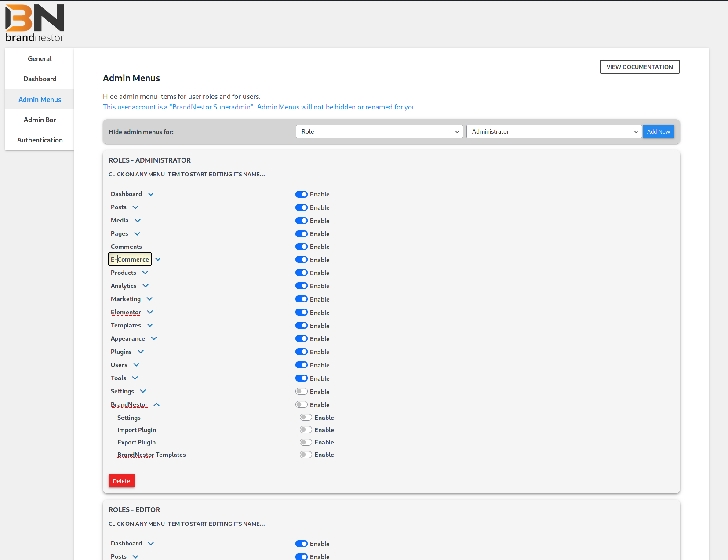This screenshot has height=560, width=728.
Task: Expand the Analytics submenu chevron
Action: point(146,286)
